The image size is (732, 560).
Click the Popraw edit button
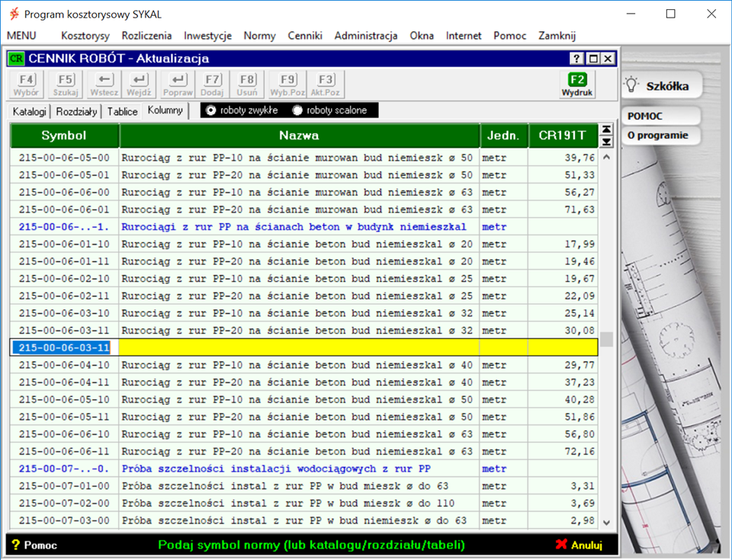[x=178, y=85]
